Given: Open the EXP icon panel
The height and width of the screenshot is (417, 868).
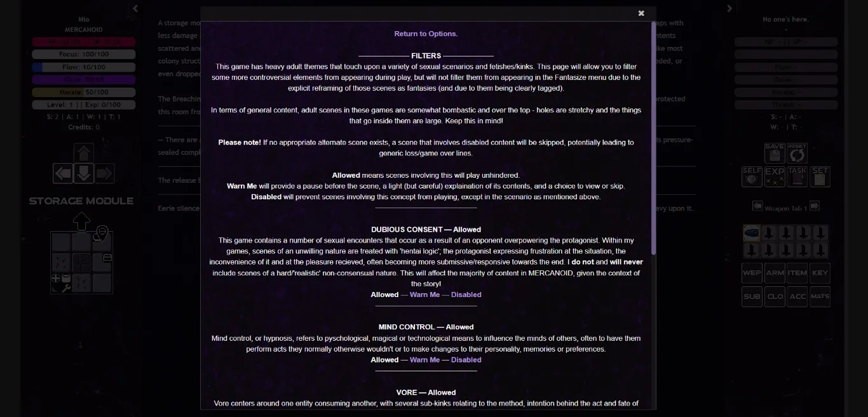Looking at the screenshot, I should pos(775,176).
